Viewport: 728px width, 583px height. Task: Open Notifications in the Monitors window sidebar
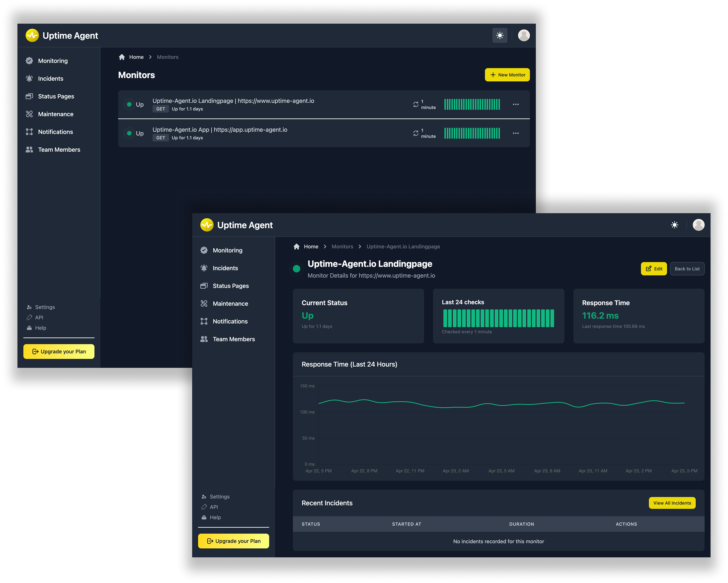point(55,132)
